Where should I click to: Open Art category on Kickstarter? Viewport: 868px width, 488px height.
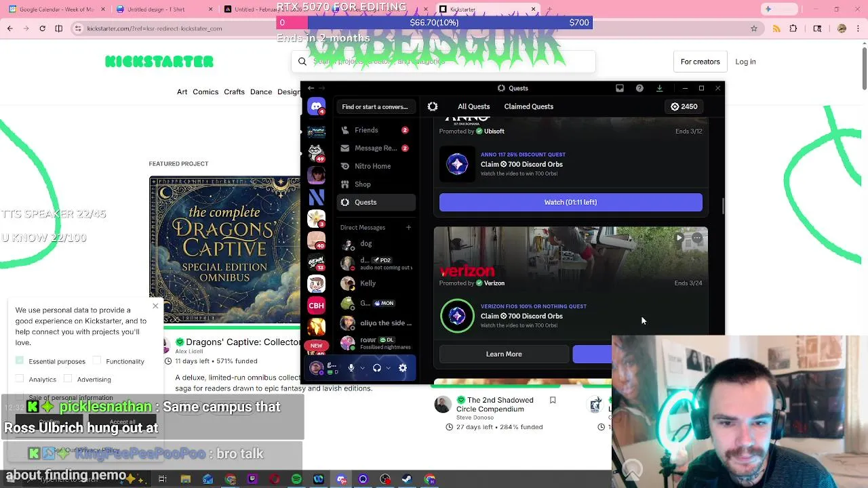click(182, 92)
